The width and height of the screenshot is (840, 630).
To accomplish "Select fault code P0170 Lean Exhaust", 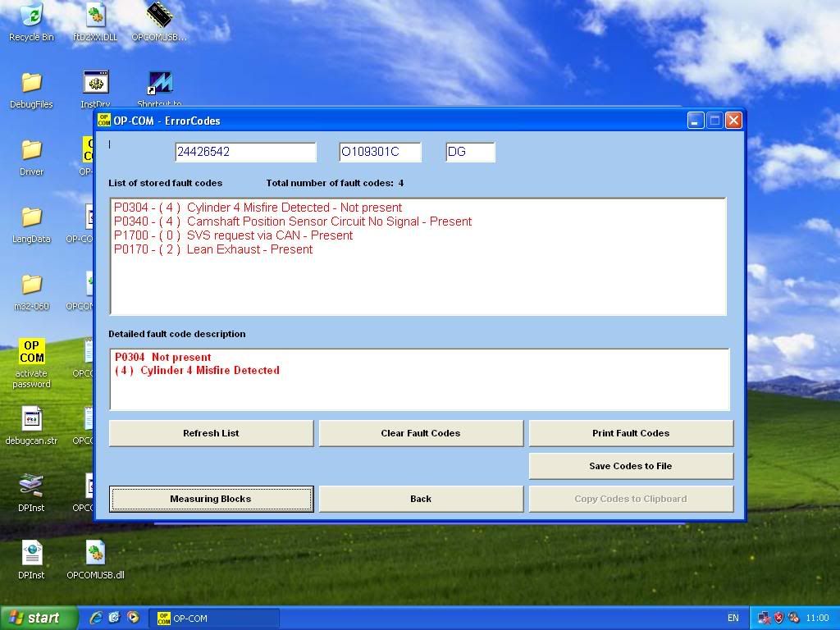I will (213, 249).
